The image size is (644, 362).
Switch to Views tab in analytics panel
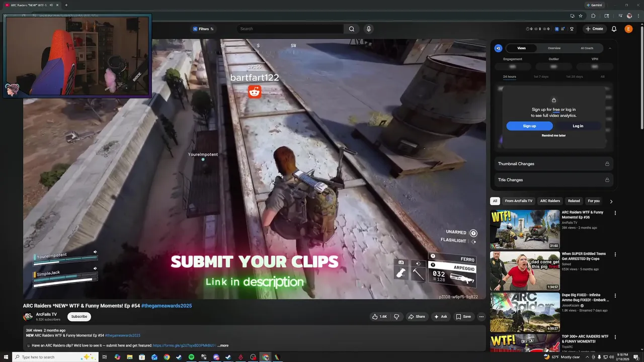click(521, 48)
